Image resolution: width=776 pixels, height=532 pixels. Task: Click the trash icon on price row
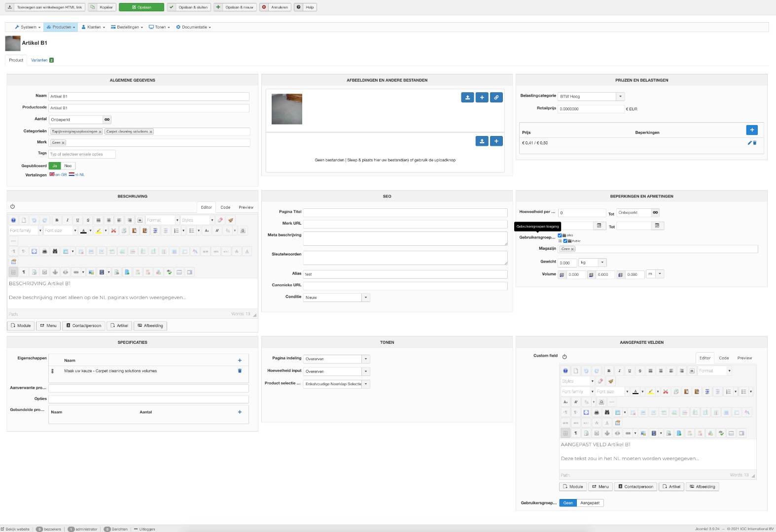tap(755, 143)
